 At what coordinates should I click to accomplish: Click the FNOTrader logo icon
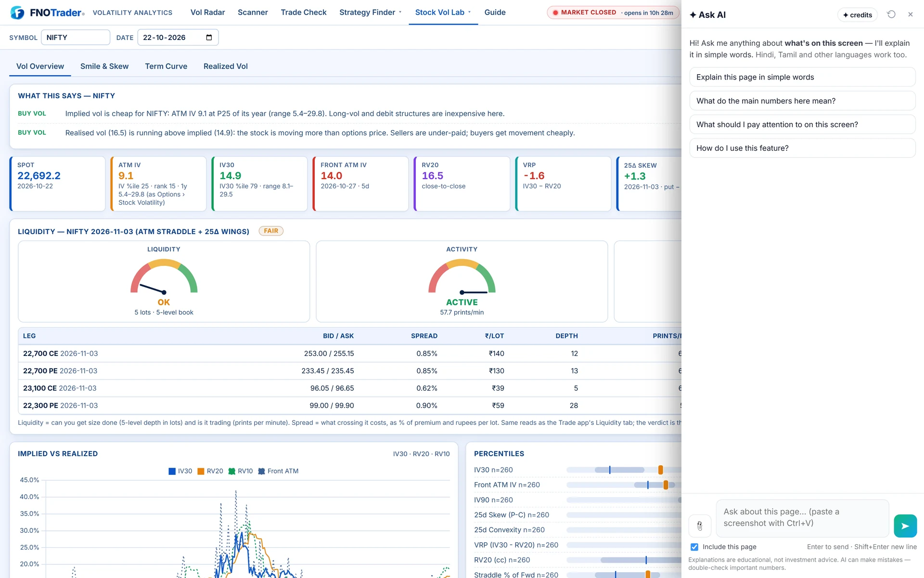click(17, 13)
